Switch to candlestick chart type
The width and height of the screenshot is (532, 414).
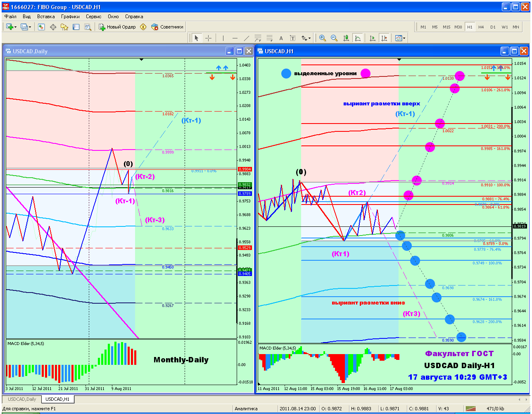pos(346,38)
